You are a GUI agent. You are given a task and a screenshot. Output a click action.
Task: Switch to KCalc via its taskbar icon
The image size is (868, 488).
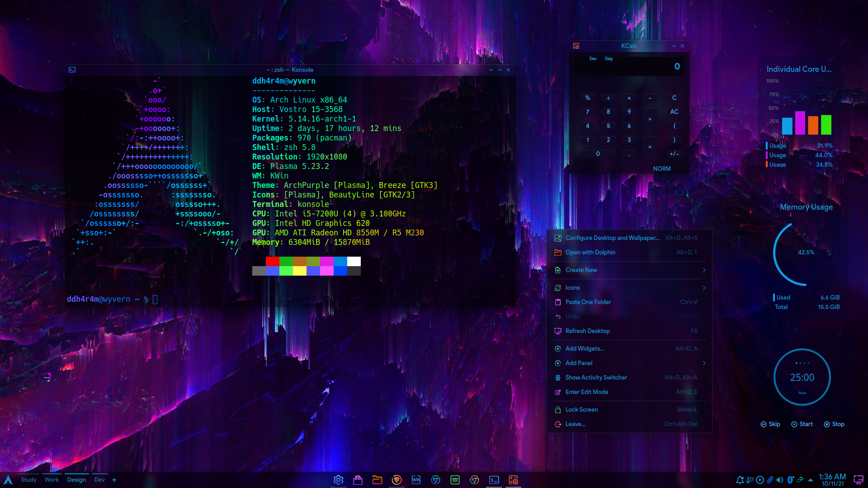[x=514, y=480]
